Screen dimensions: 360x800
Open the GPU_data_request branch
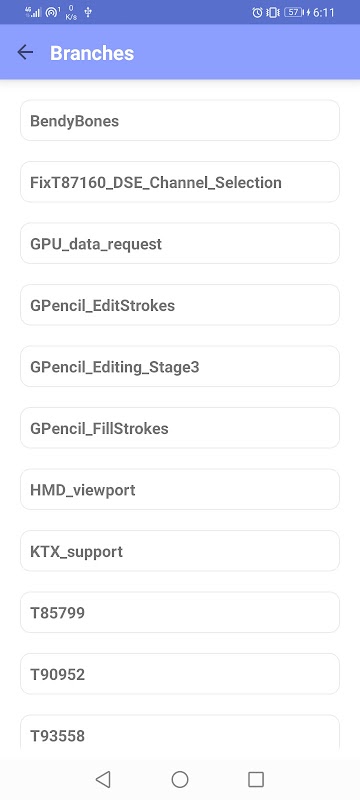coord(180,243)
